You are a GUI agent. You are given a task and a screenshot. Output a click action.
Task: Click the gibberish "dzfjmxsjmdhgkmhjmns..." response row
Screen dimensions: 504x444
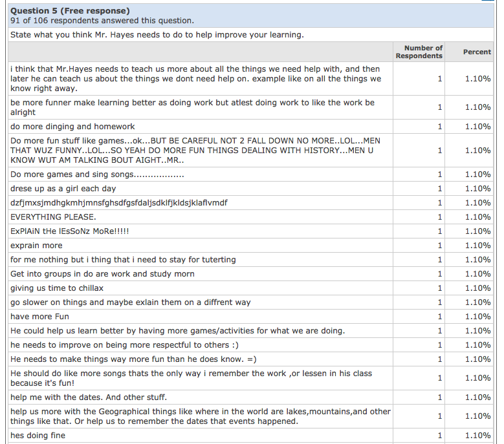tap(119, 203)
